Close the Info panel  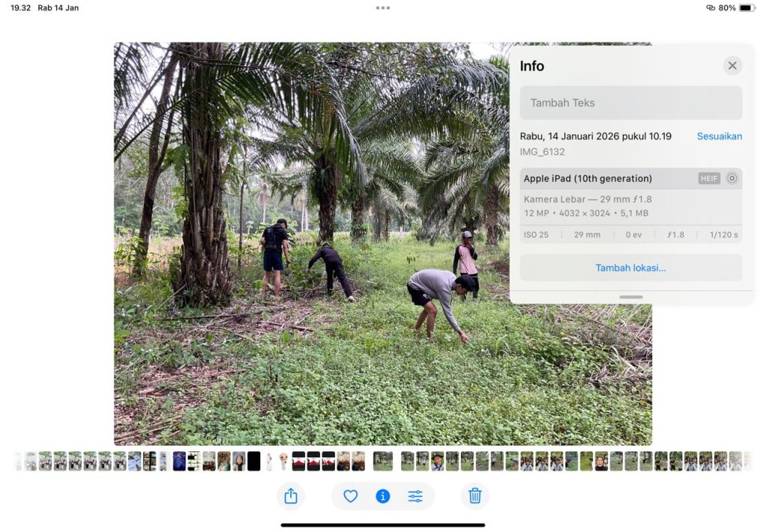[732, 66]
